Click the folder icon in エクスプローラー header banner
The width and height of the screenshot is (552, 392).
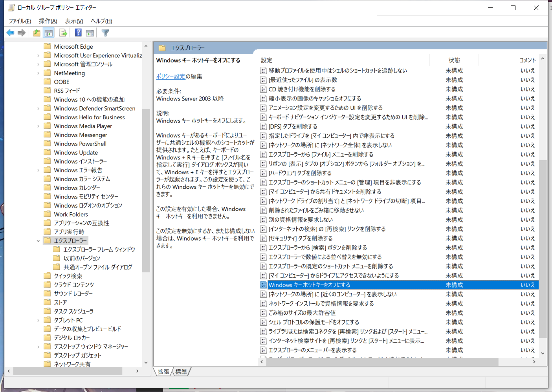tap(162, 48)
